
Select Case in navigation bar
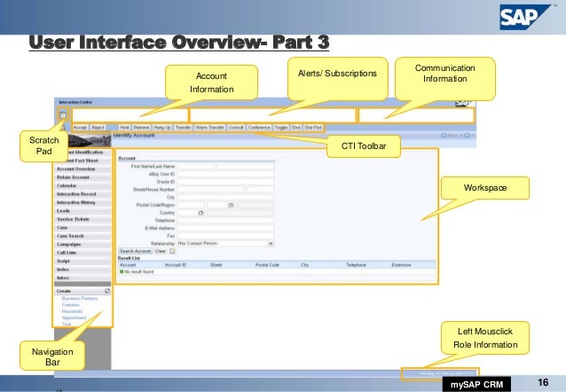[x=83, y=227]
